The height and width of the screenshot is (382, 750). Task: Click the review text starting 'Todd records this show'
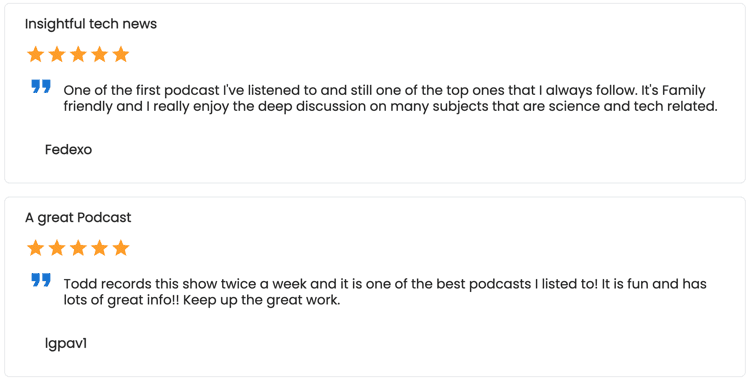coord(385,292)
